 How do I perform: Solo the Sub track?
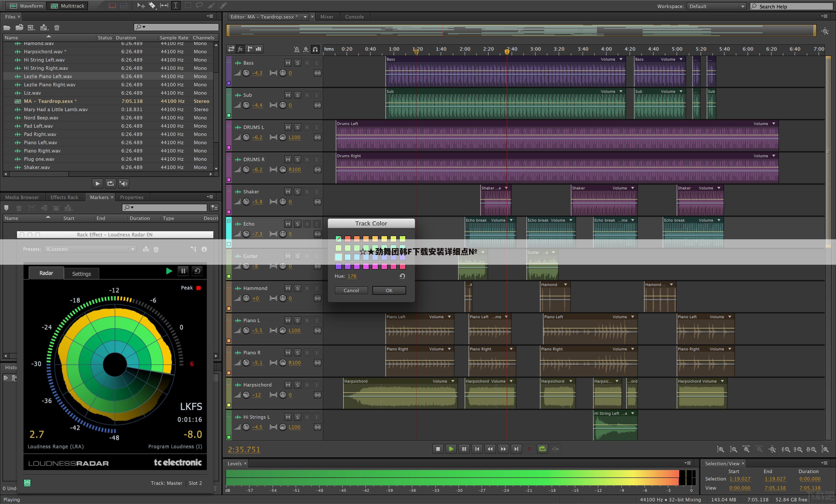[297, 95]
